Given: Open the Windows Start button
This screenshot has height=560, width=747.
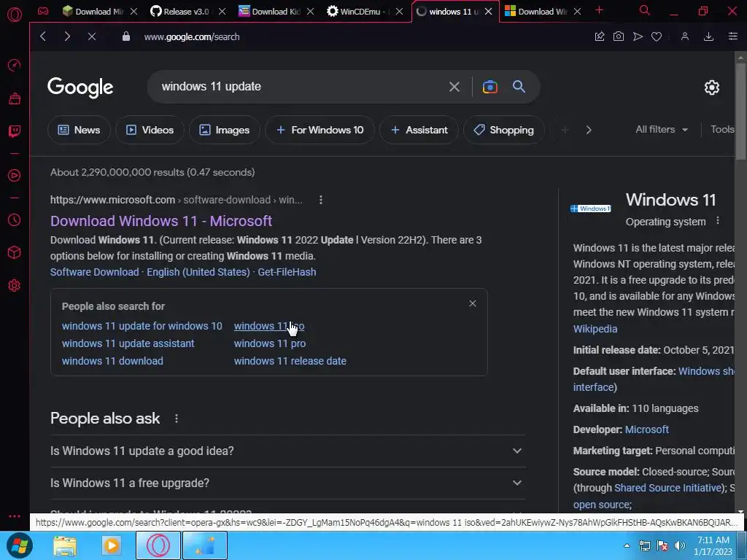Looking at the screenshot, I should (19, 545).
